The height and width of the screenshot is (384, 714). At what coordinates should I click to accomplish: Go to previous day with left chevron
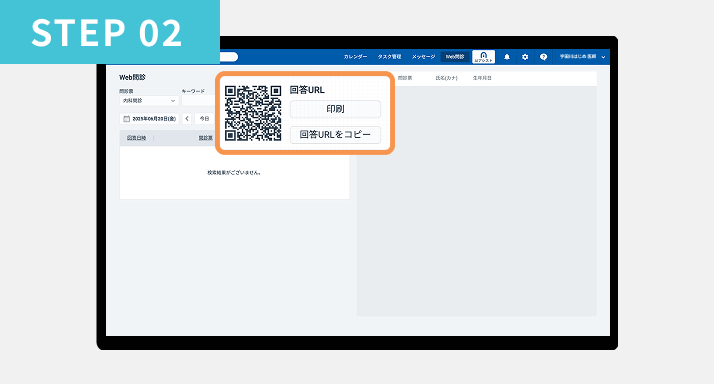click(187, 119)
